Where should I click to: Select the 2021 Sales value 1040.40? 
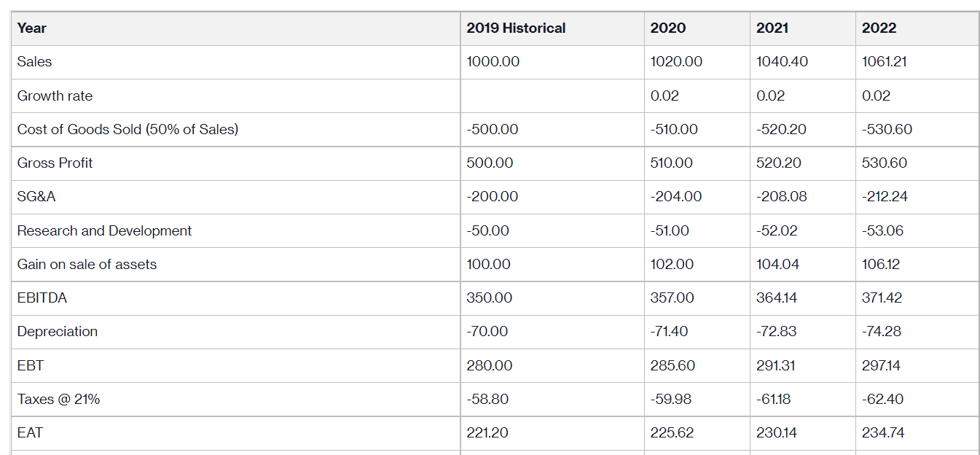pos(782,62)
